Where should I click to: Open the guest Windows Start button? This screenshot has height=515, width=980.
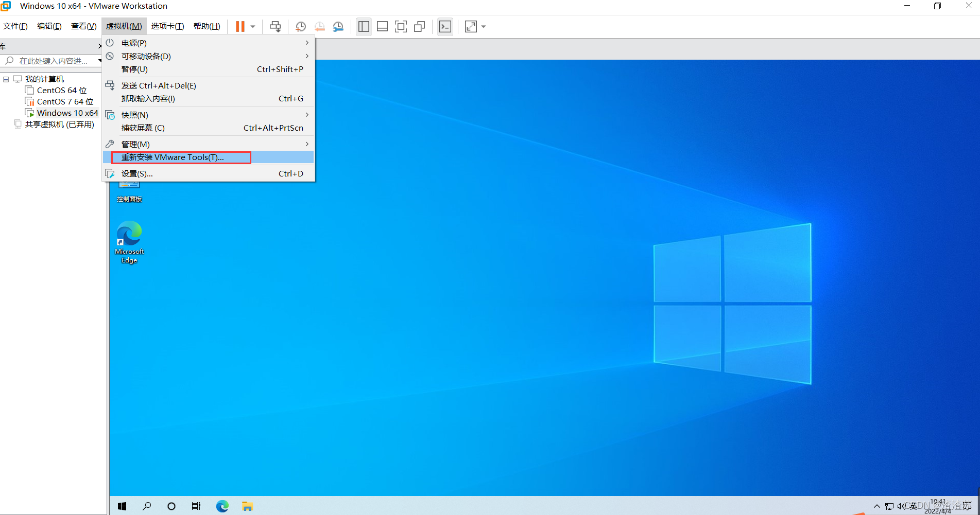[x=122, y=506]
